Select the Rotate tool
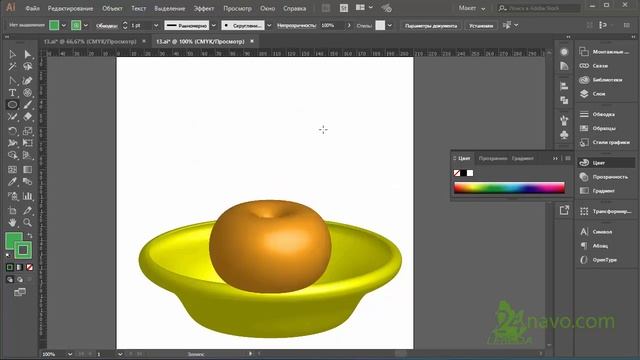Screen dimensions: 640x360 12,131
